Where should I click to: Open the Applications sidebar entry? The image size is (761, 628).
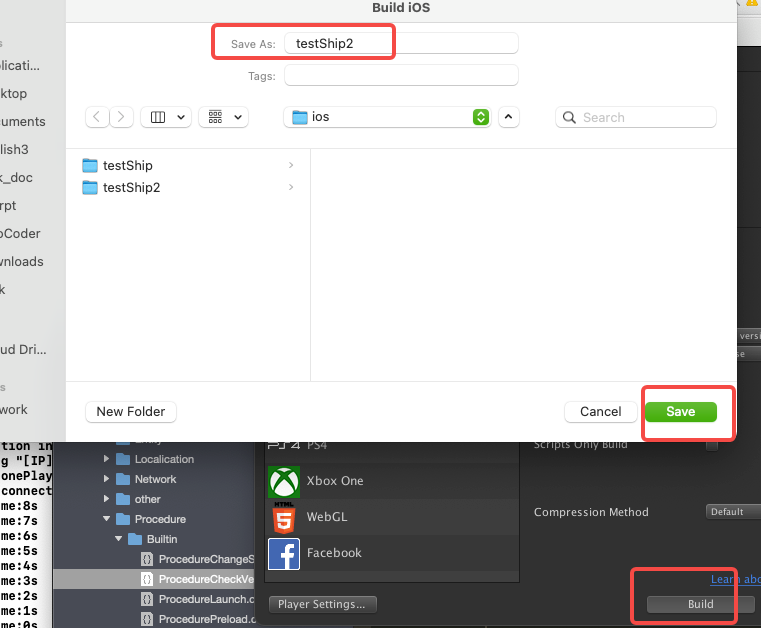pos(20,66)
